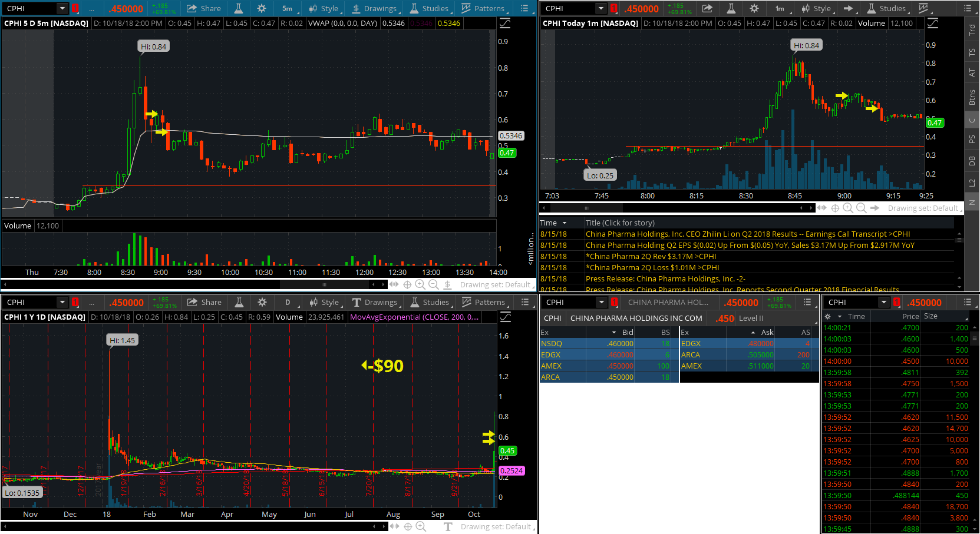Open the Drawings dropdown on the 5m chart
The image size is (980, 534).
click(375, 8)
